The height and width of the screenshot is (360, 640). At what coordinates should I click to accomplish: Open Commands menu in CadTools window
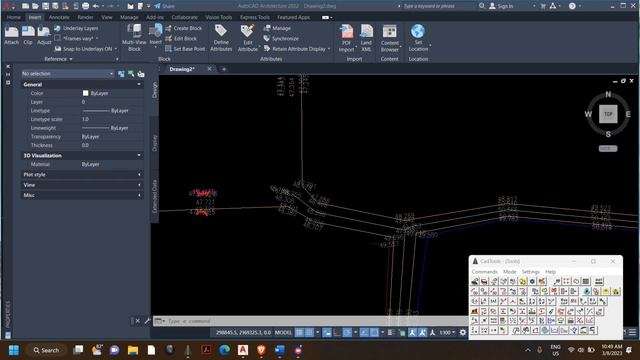coord(484,271)
